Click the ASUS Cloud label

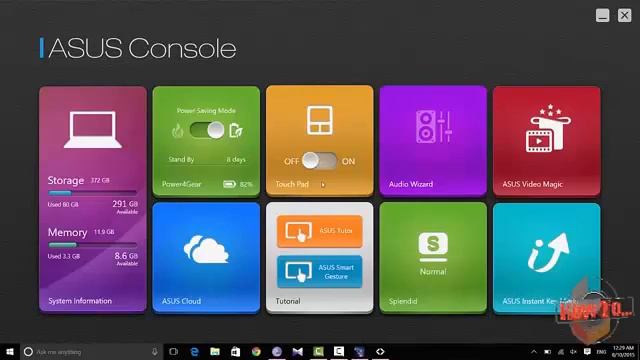click(x=181, y=301)
